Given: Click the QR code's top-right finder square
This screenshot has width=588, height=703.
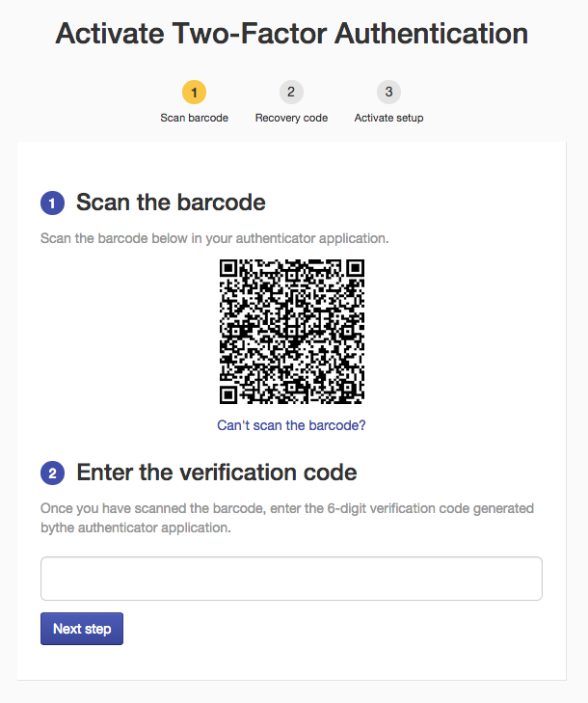Looking at the screenshot, I should click(355, 268).
